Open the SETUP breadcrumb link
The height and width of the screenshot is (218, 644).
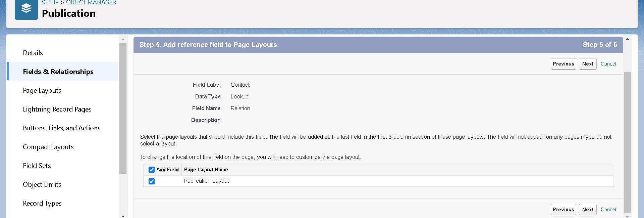coord(50,3)
